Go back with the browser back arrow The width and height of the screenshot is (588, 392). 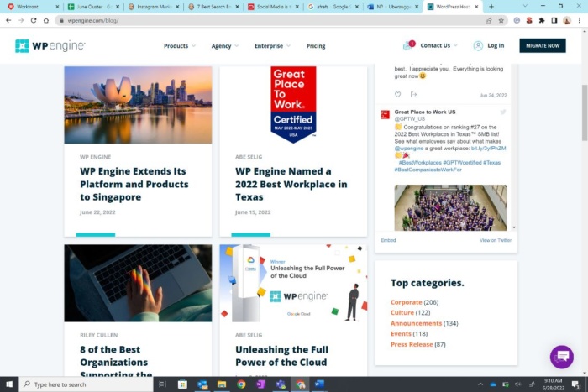pyautogui.click(x=8, y=21)
